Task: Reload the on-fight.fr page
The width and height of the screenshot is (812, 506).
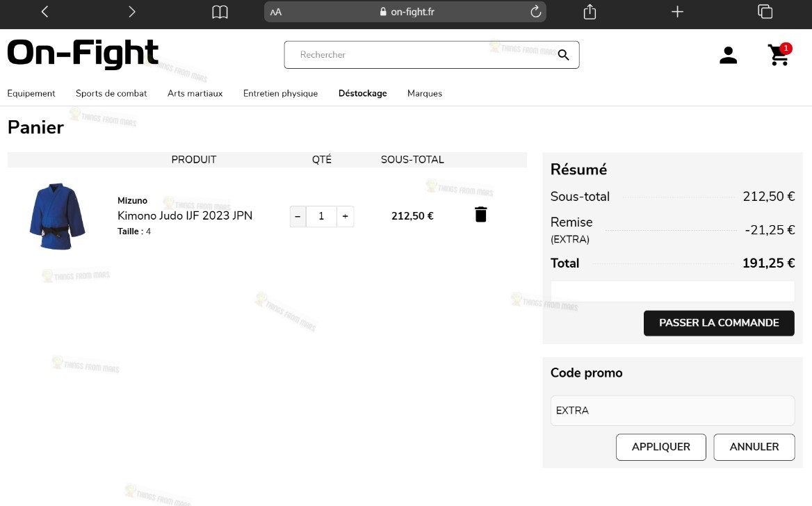Action: tap(536, 11)
